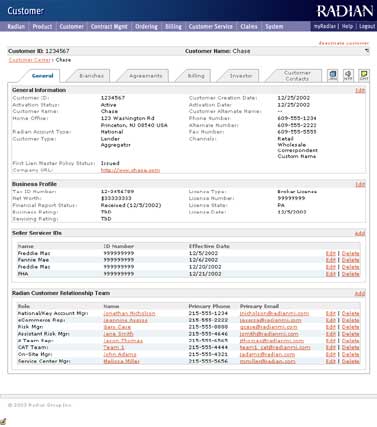Delete the On-Site Mgr row
Screen dimensions: 377x427
[x=351, y=354]
